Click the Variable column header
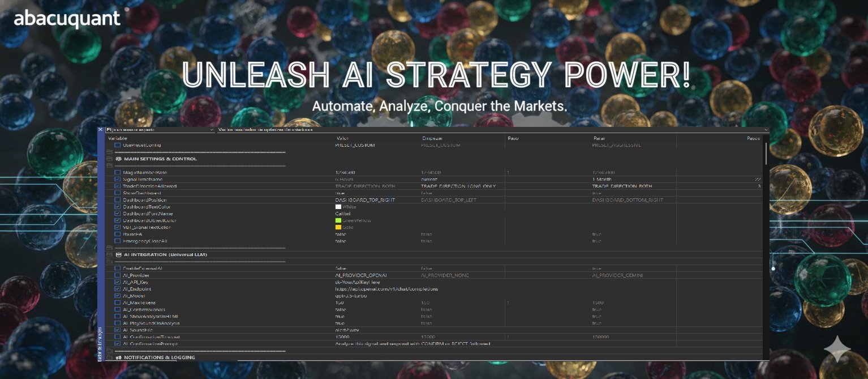This screenshot has height=379, width=868. click(x=118, y=138)
